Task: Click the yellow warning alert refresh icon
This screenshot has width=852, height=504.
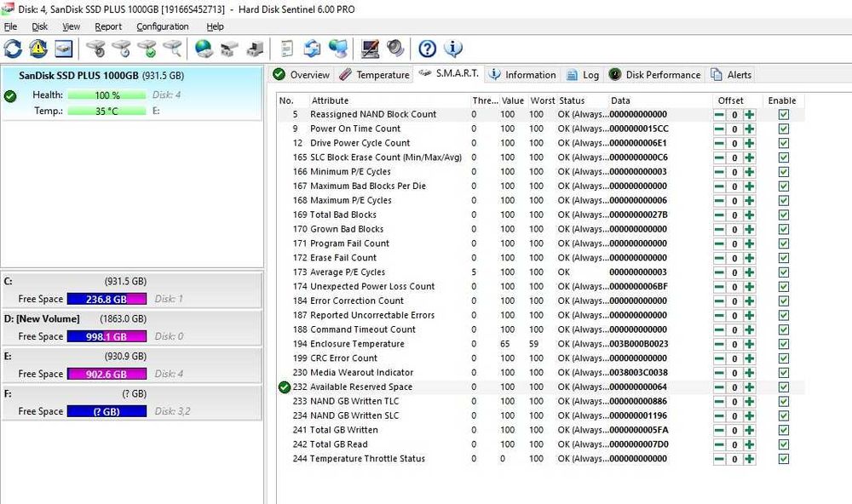Action: click(38, 49)
